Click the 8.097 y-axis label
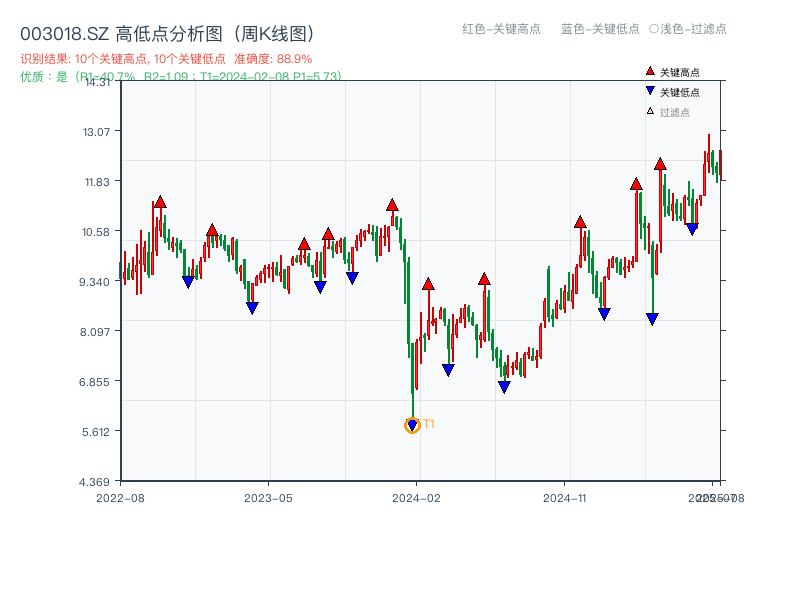 click(94, 332)
